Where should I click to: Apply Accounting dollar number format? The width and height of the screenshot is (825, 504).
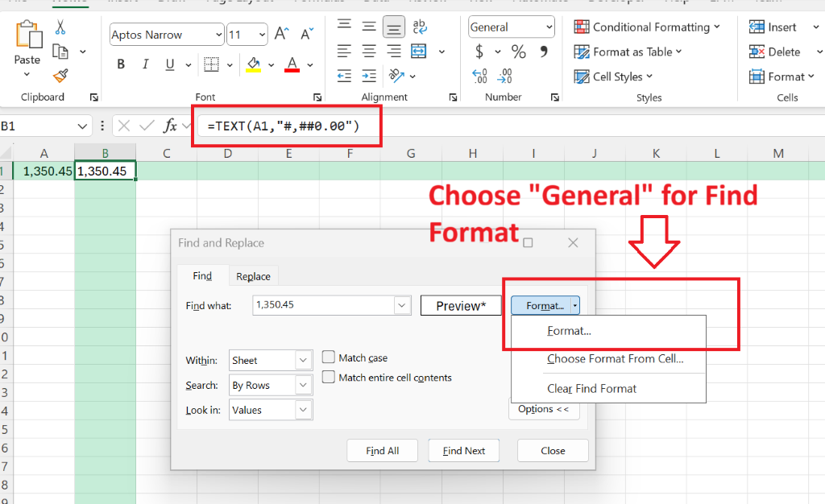tap(479, 52)
